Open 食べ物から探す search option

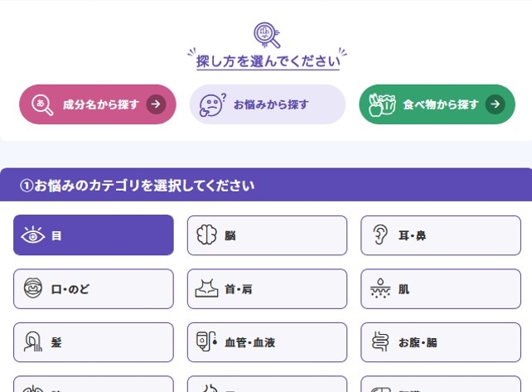tap(437, 104)
